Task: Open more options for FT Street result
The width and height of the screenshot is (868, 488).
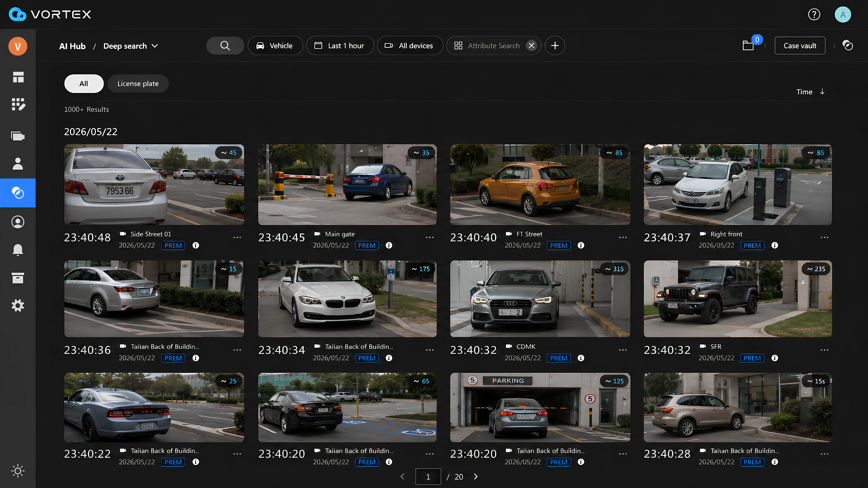Action: (x=623, y=237)
